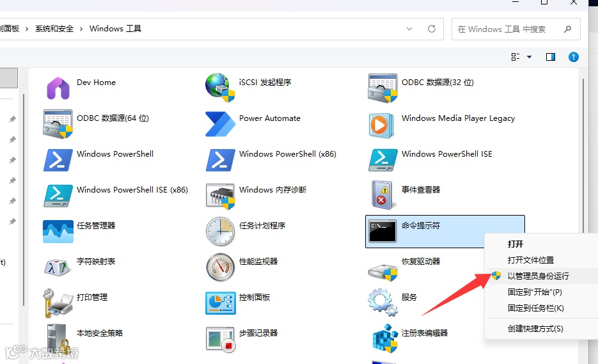The image size is (598, 364).
Task: Select the iSCSI 发起程序 icon
Action: [x=220, y=88]
